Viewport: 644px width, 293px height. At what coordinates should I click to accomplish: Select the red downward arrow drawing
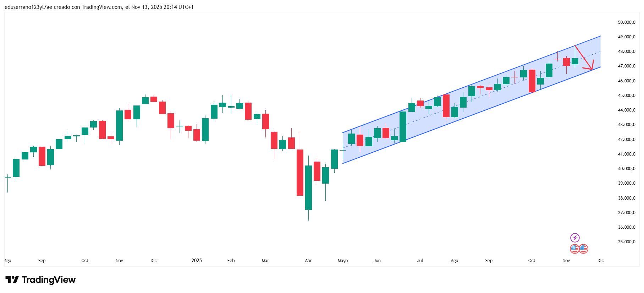pyautogui.click(x=583, y=57)
